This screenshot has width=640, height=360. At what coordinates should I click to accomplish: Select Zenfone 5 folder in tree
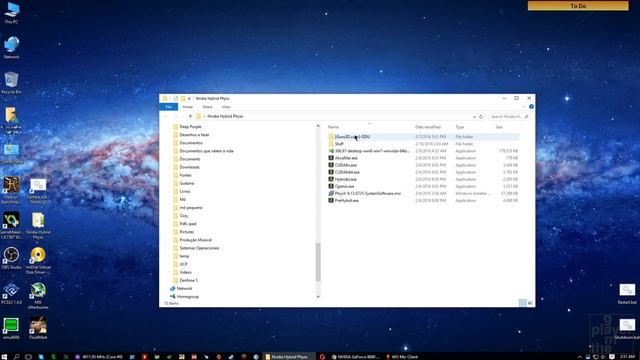[x=188, y=280]
